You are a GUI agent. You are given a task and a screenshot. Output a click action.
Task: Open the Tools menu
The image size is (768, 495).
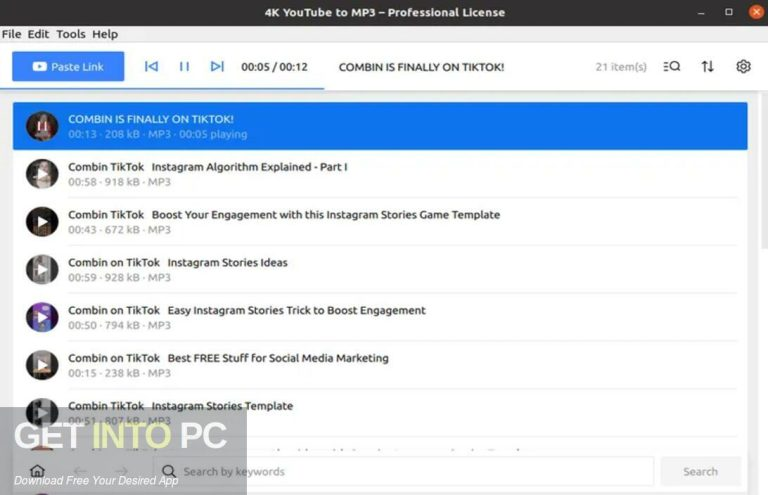pos(70,34)
